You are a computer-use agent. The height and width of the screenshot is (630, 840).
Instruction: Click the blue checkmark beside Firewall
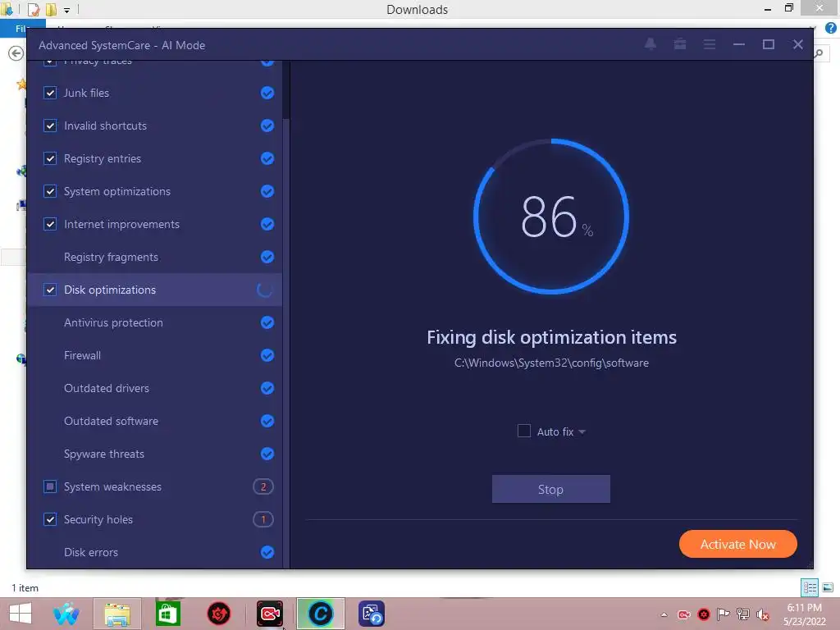[x=267, y=355]
